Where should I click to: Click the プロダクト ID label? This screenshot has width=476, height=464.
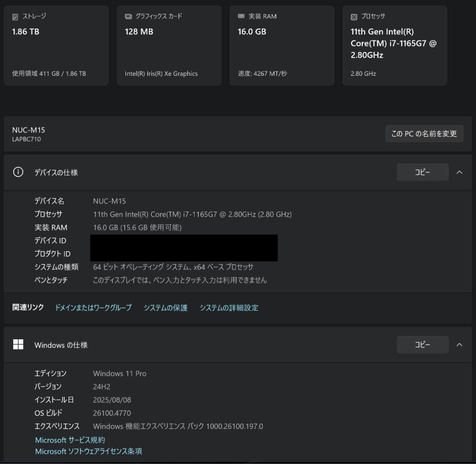[52, 253]
